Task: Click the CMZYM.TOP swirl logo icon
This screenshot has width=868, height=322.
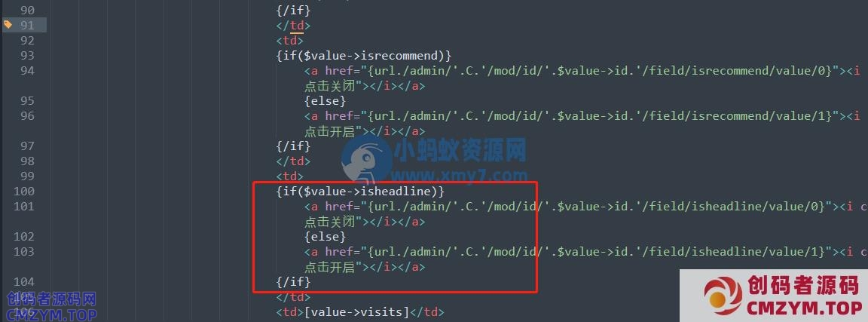Action: [723, 296]
